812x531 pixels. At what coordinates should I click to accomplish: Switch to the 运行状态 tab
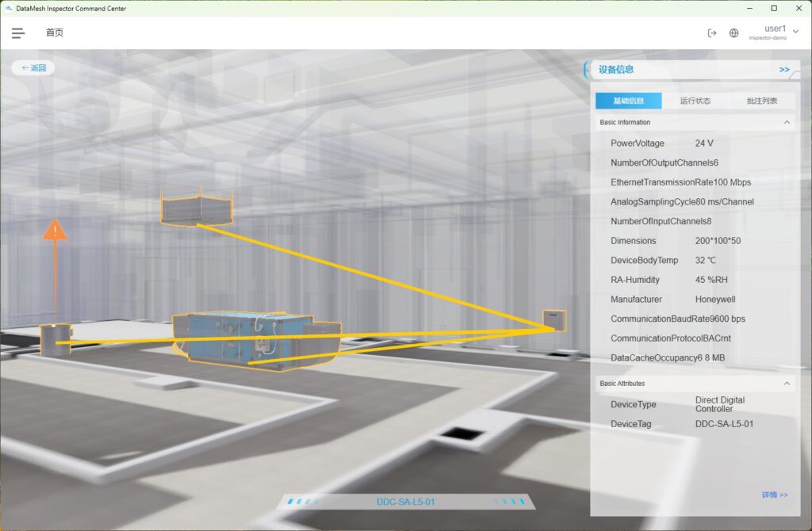click(x=695, y=101)
